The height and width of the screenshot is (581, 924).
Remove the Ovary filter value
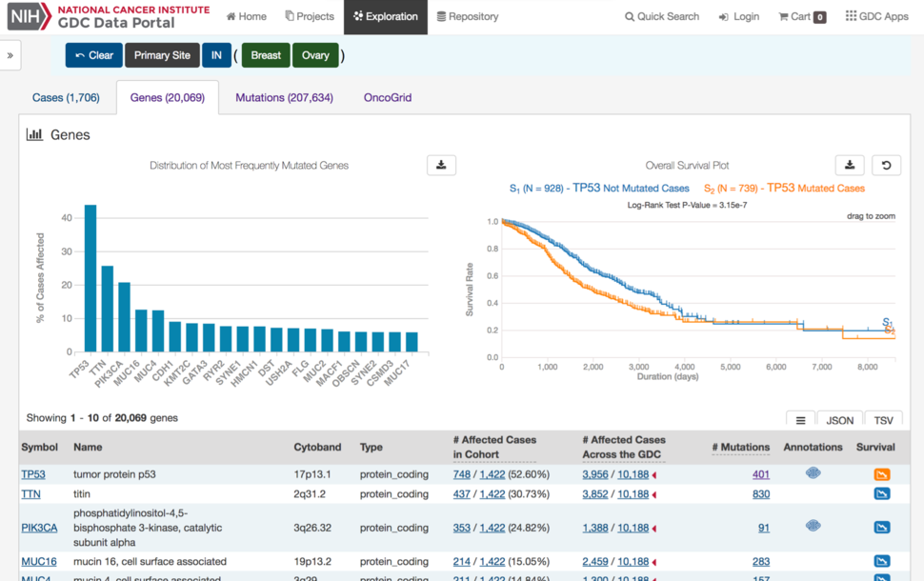[315, 55]
